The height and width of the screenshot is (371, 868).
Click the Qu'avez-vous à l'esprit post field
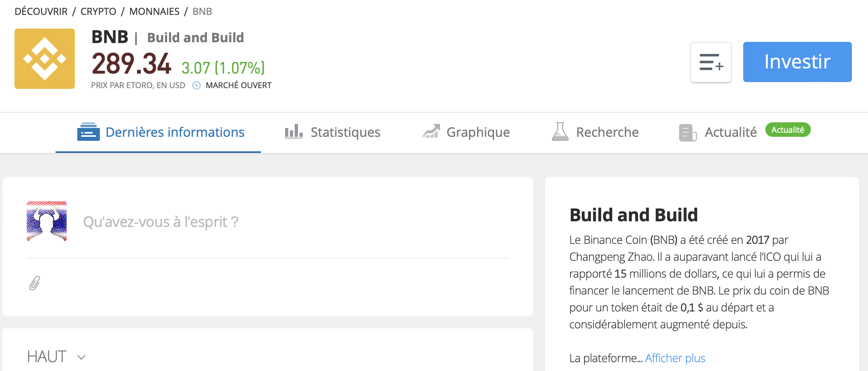coord(296,222)
